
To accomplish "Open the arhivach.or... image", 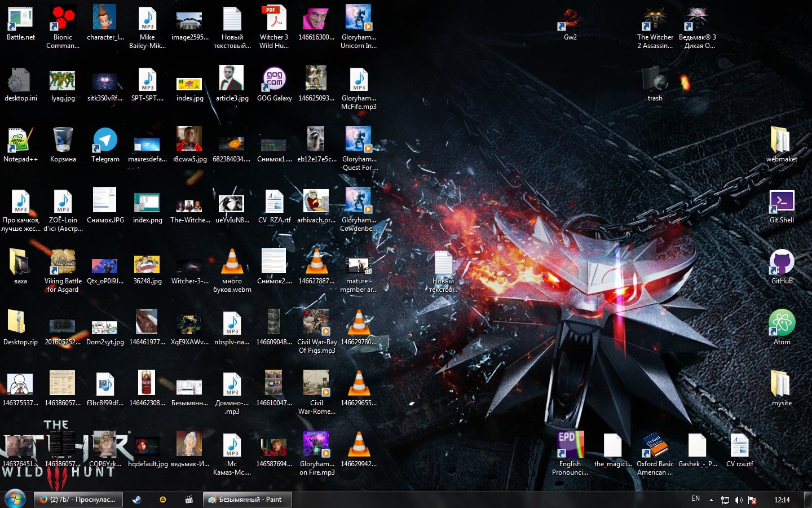I will [x=316, y=206].
